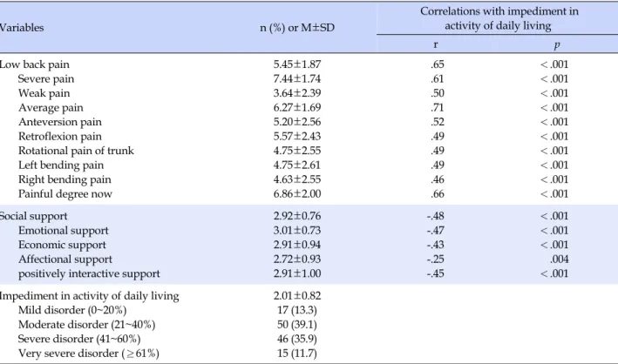Click the correlation value -.48
Screen dimensions: 618x364
[x=436, y=216]
